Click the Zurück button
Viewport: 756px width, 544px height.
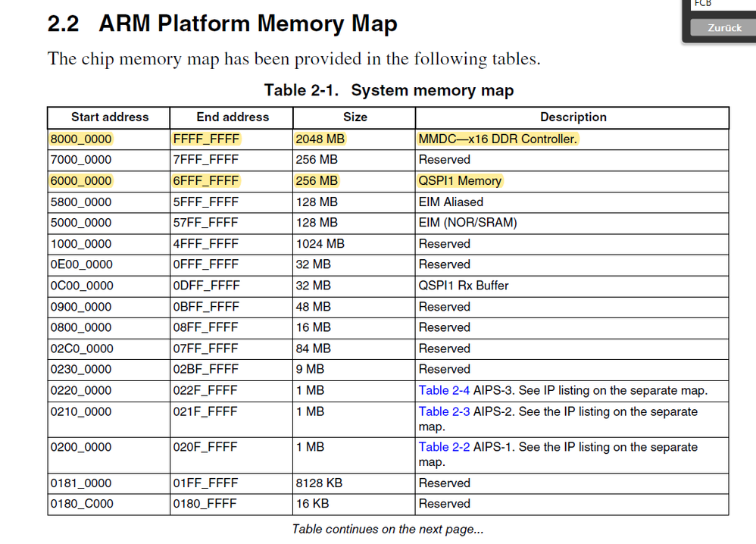pyautogui.click(x=723, y=28)
